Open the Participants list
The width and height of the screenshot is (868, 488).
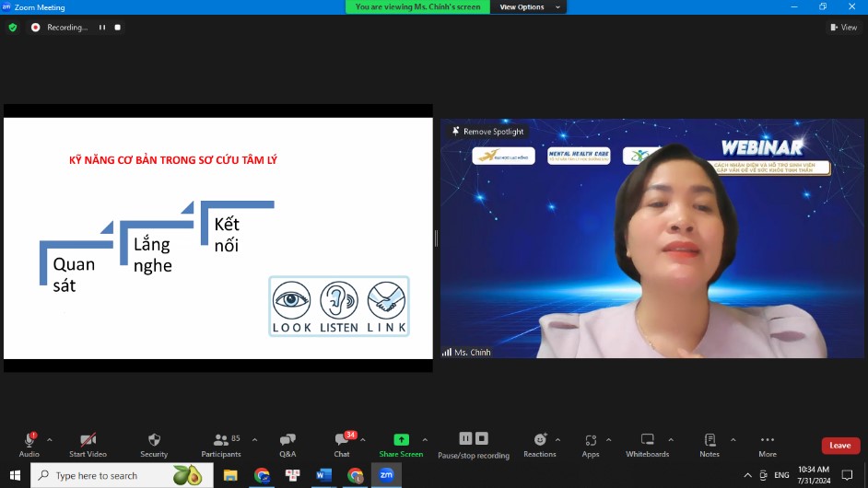pos(221,440)
